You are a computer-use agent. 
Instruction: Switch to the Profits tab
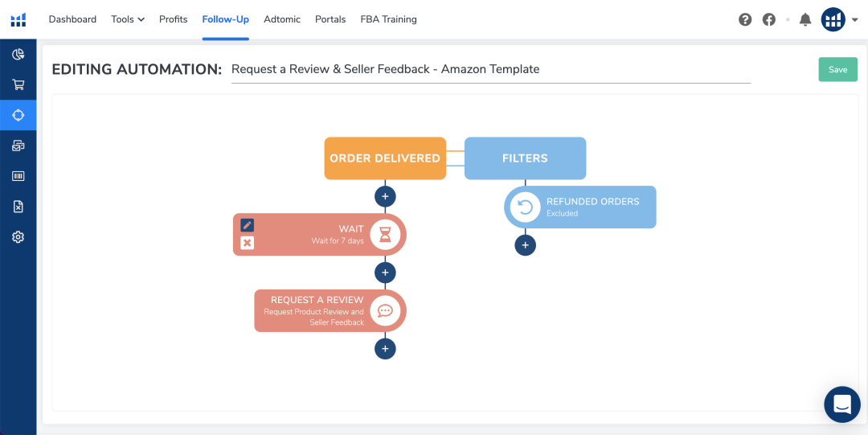[174, 19]
